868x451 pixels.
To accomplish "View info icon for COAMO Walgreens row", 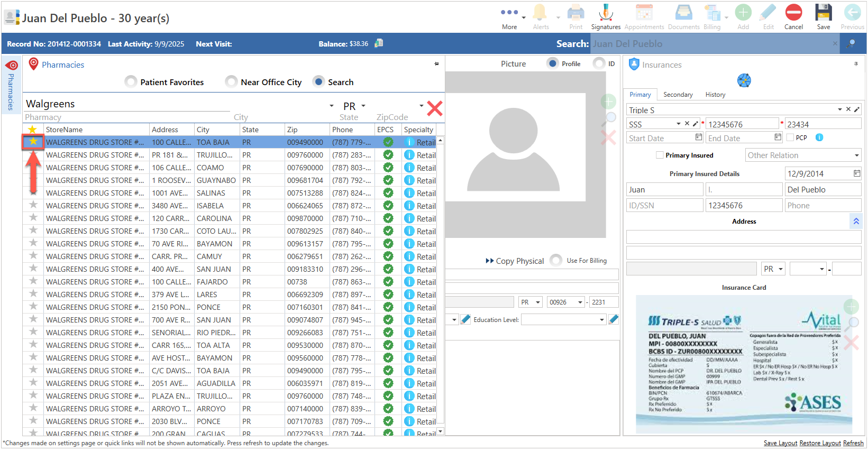I will point(409,167).
